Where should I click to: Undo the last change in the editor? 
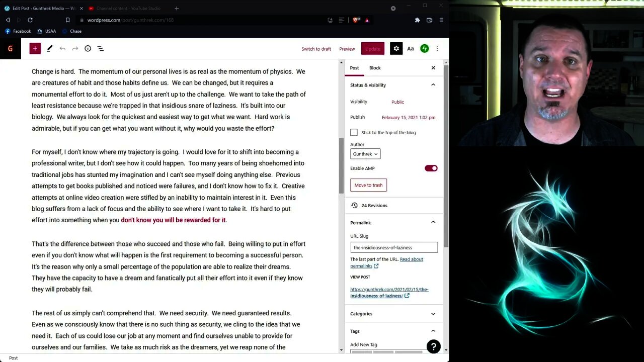pos(62,48)
